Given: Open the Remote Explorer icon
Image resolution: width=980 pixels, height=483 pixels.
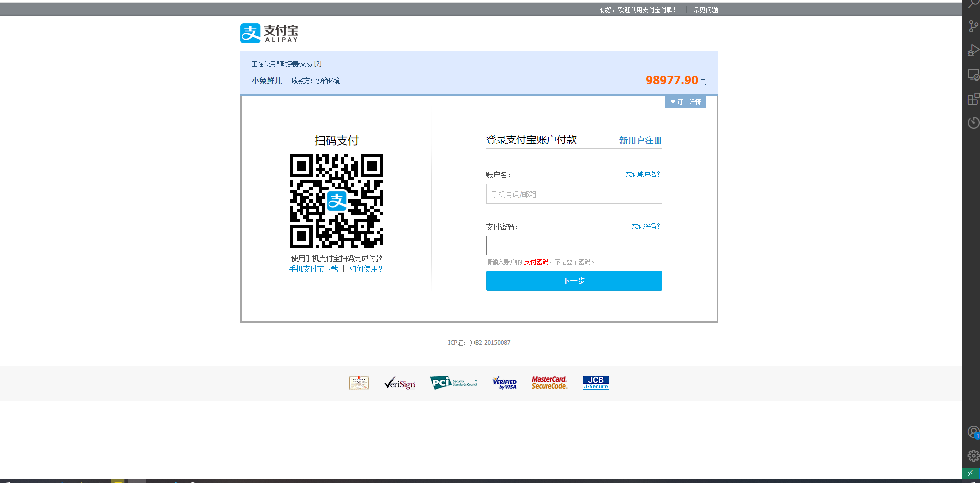Looking at the screenshot, I should coord(973,75).
